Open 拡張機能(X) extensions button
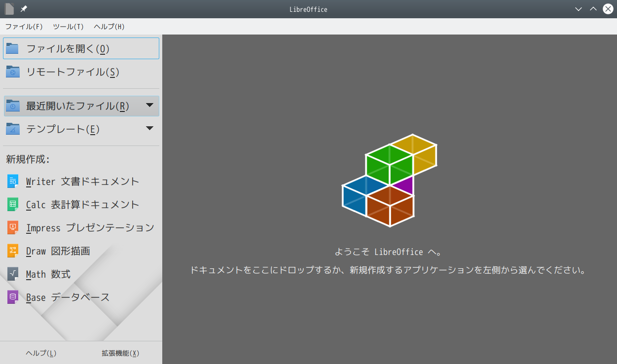 [x=120, y=353]
